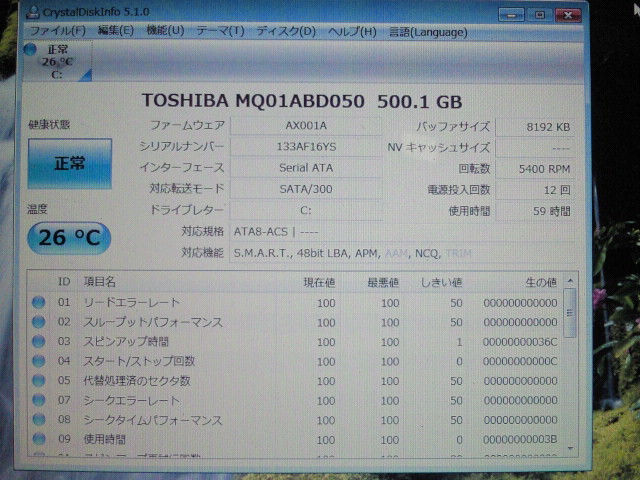The height and width of the screenshot is (480, 640).
Task: Click the 正常 health status button
Action: pyautogui.click(x=70, y=164)
